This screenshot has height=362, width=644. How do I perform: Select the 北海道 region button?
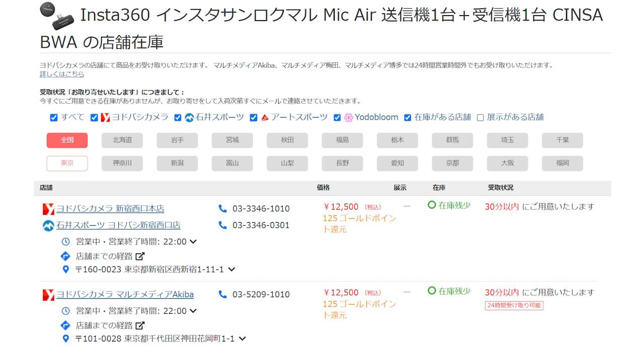click(122, 140)
